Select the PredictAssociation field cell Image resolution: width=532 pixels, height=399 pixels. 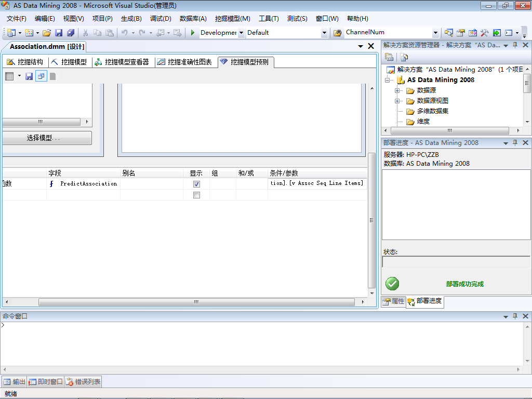pyautogui.click(x=84, y=183)
